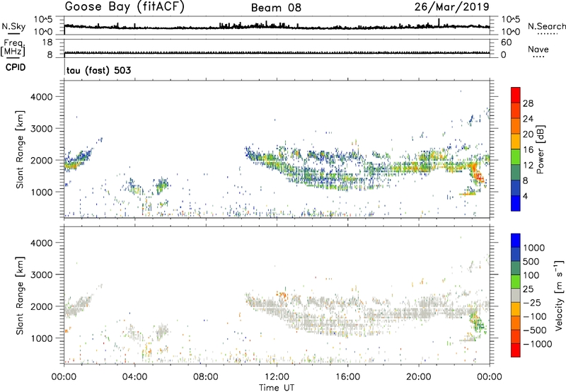Viewport: 566px width, 392px height.
Task: Click the 'N.Sky' legend label
Action: (13, 26)
